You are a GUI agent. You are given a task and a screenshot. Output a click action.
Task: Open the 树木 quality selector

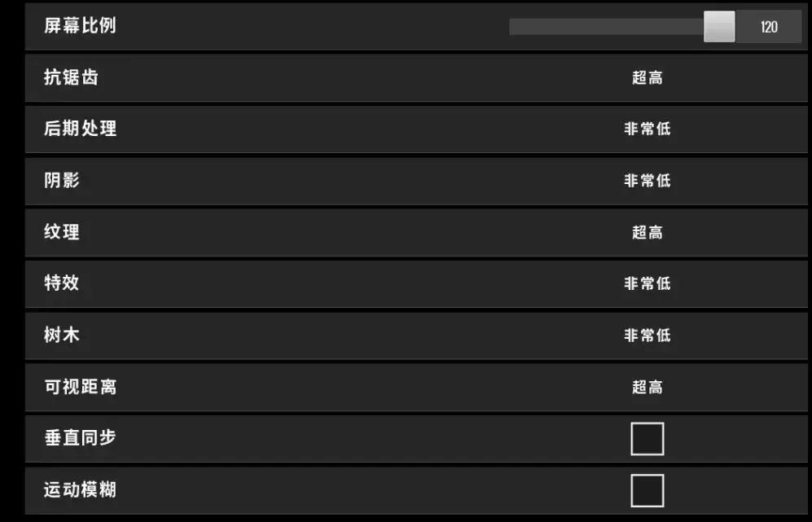click(647, 336)
